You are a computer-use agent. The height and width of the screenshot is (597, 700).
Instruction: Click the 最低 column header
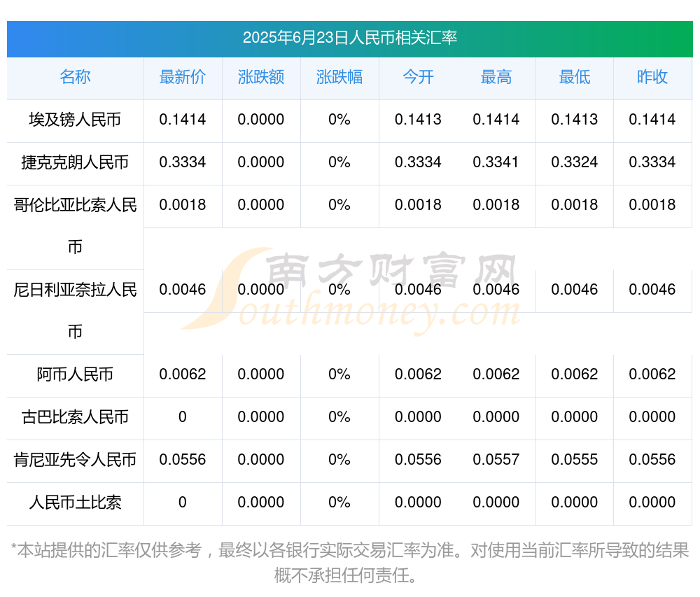pos(575,77)
